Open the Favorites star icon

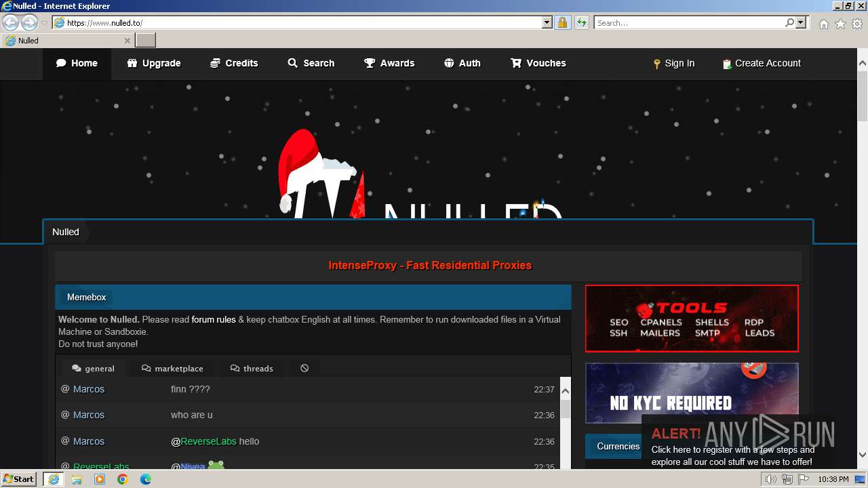coord(840,24)
